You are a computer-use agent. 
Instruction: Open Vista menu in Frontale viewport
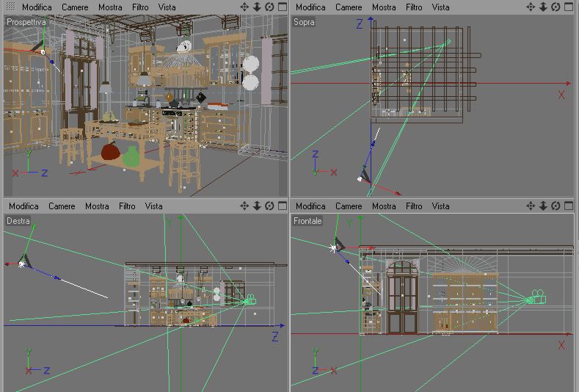440,206
